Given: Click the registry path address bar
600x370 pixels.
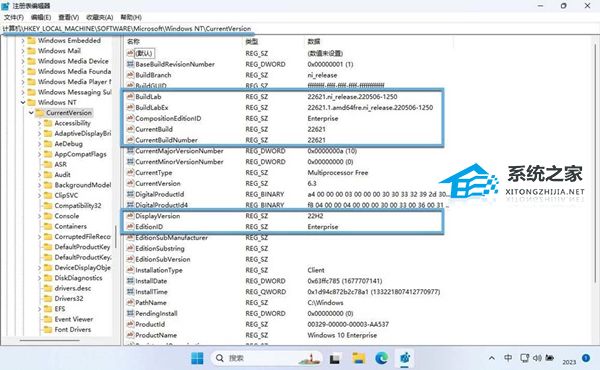Looking at the screenshot, I should click(298, 29).
